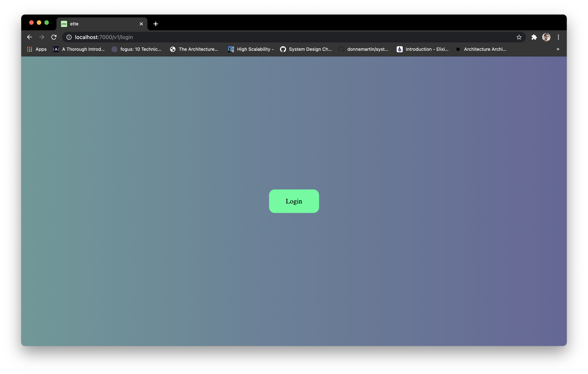This screenshot has height=374, width=588.
Task: Open the donnemartin/syst... bookmark
Action: [364, 49]
